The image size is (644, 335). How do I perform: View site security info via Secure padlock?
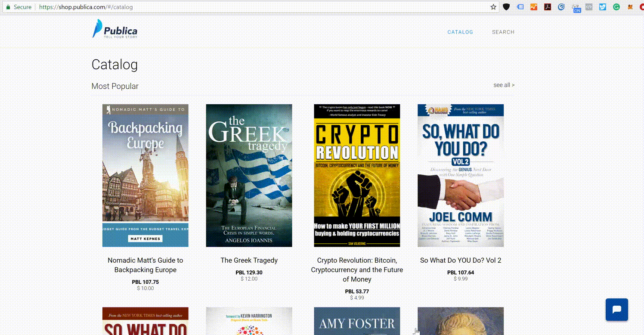pyautogui.click(x=19, y=7)
